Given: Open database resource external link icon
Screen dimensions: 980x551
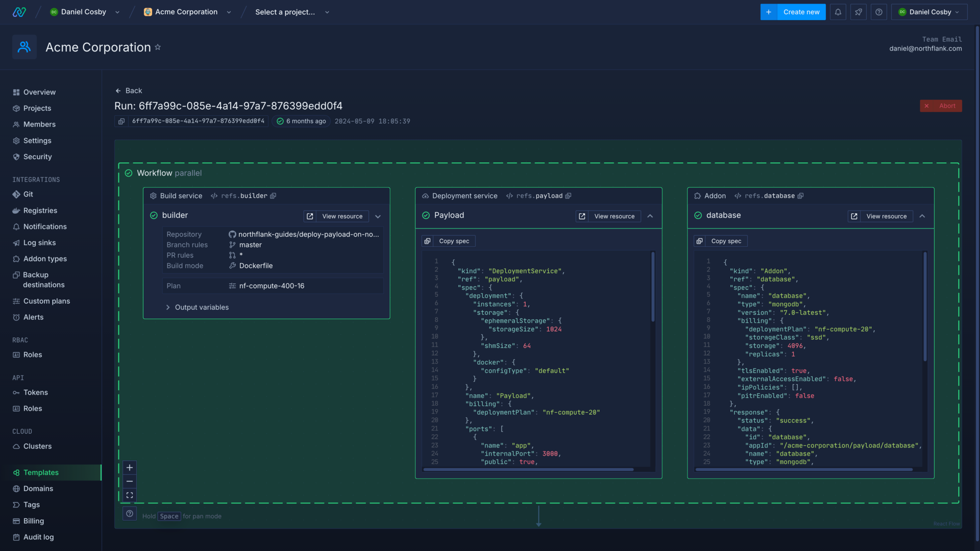Looking at the screenshot, I should pyautogui.click(x=854, y=216).
